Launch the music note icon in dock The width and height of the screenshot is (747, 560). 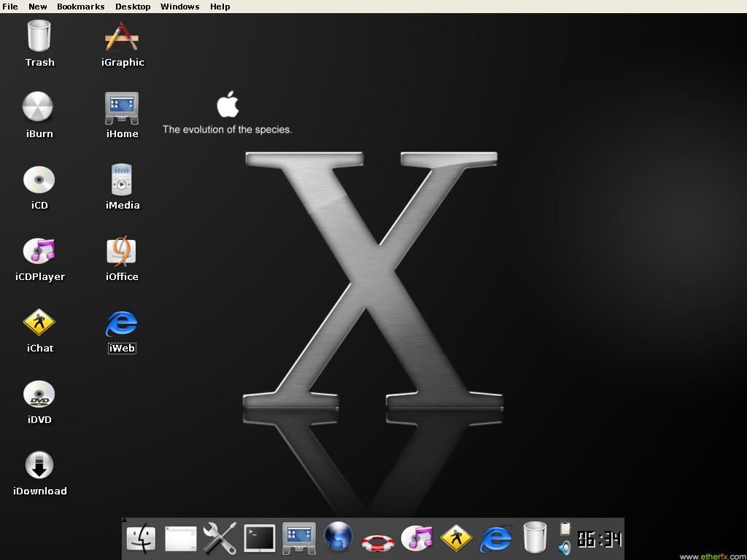coord(417,538)
